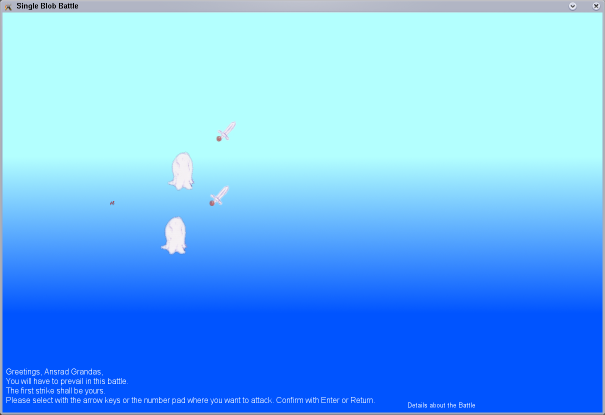
Task: Click 'You will have to prevail' text line
Action: point(66,381)
